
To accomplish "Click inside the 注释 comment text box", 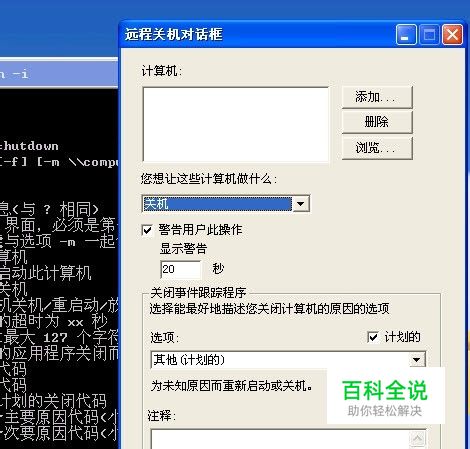I will pos(280,439).
